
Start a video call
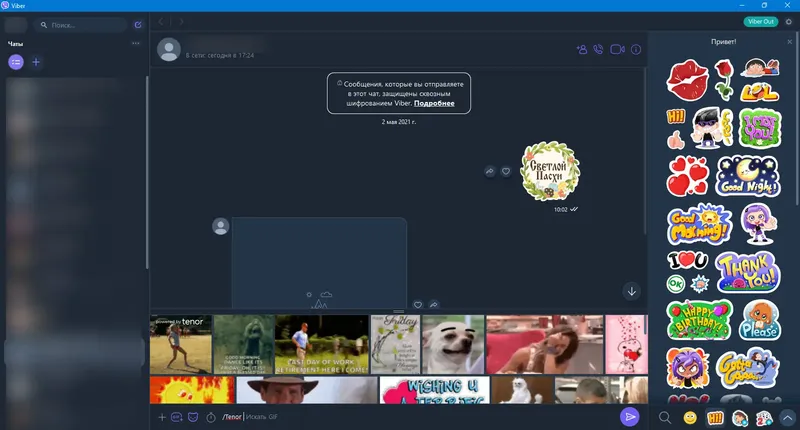pos(617,49)
